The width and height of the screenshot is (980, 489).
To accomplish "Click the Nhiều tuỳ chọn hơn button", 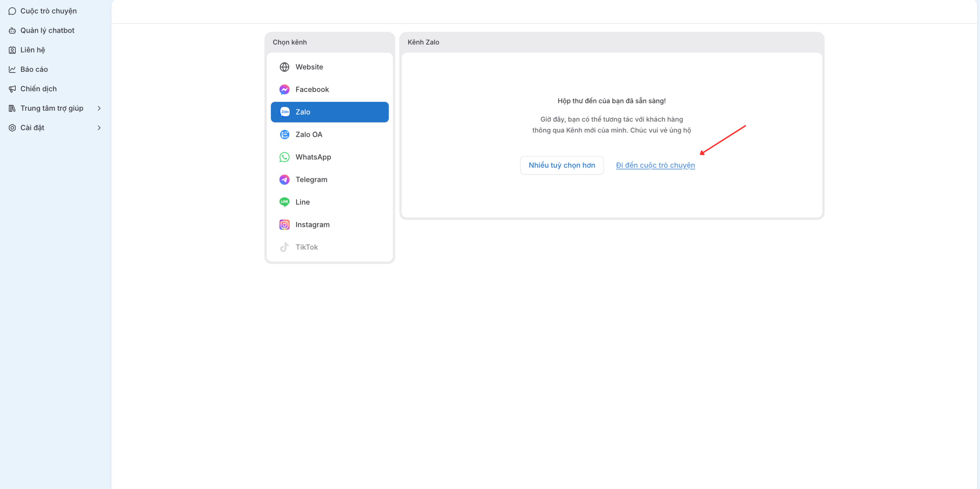I will 561,165.
